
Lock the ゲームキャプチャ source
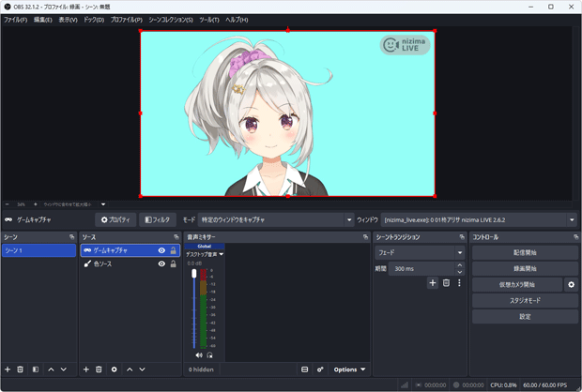(173, 250)
